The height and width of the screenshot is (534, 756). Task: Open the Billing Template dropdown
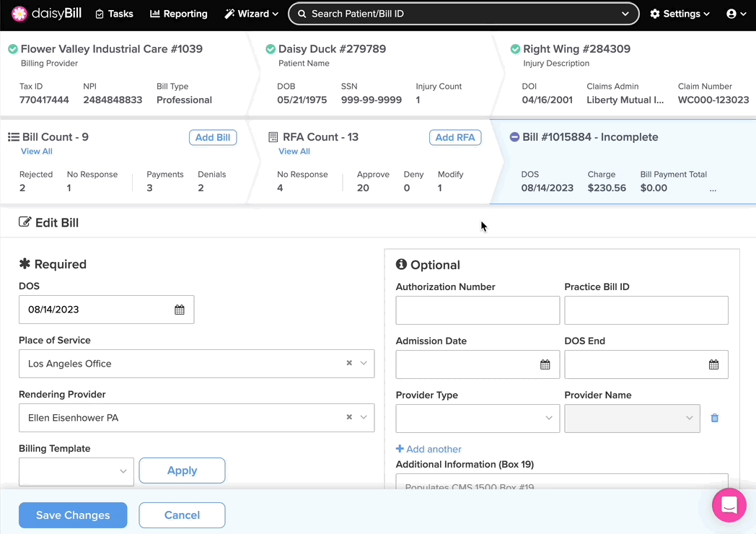tap(76, 471)
